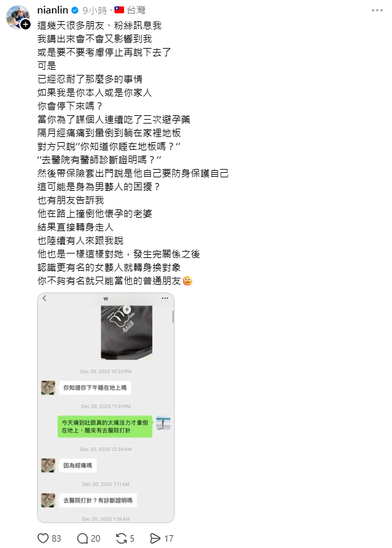Click the 9小時 post timestamp

coord(95,10)
